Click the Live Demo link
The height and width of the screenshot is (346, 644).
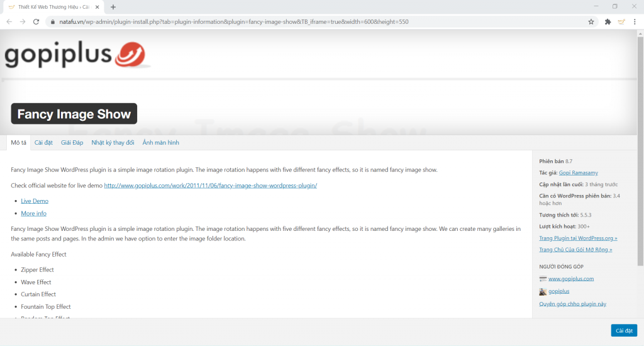(35, 201)
